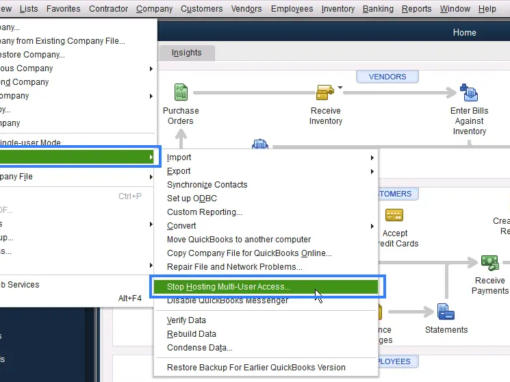Expand the Receive Inventory dropdown arrow
The height and width of the screenshot is (382, 510).
click(x=340, y=87)
